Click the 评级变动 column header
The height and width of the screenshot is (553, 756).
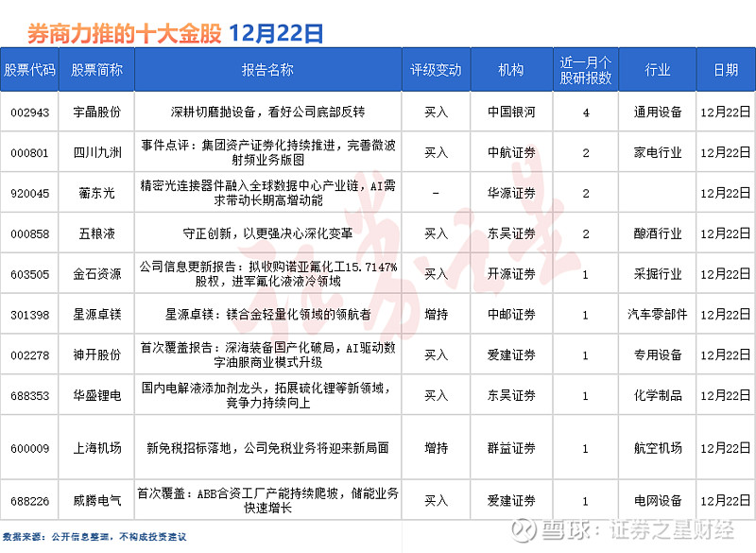click(x=436, y=69)
